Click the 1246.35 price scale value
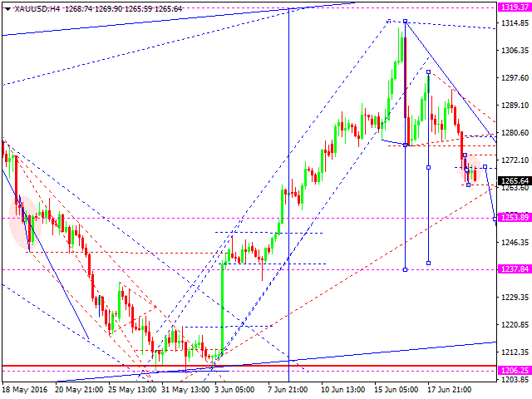The image size is (532, 399). pos(515,242)
